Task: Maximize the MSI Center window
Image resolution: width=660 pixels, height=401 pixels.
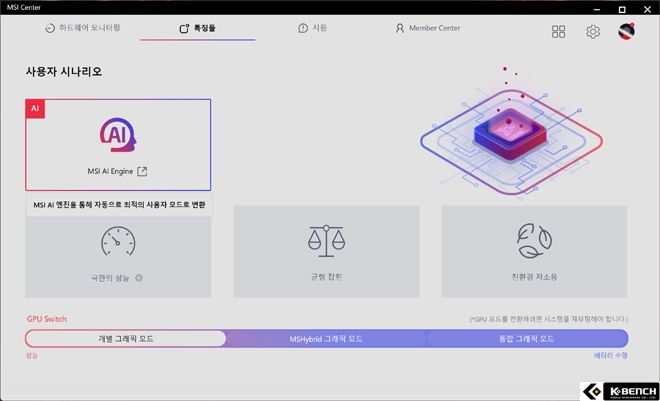Action: (x=622, y=9)
